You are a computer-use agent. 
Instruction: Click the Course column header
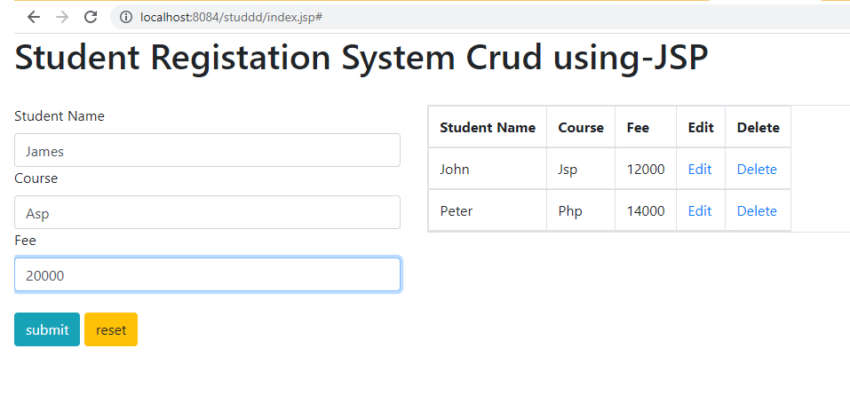click(581, 127)
